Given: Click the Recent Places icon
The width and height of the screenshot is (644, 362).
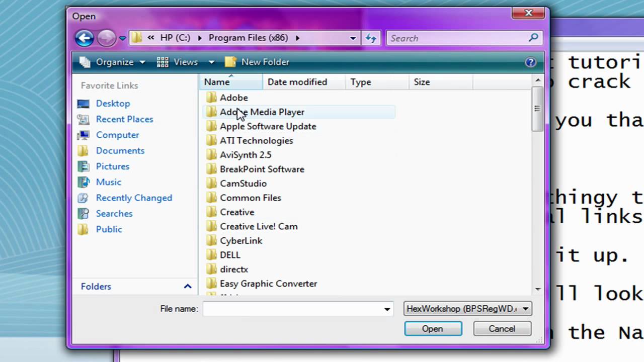Looking at the screenshot, I should click(x=83, y=119).
